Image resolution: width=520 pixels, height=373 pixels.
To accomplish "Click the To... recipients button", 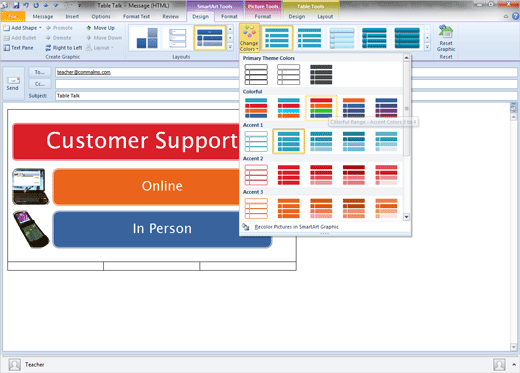I will (x=40, y=72).
